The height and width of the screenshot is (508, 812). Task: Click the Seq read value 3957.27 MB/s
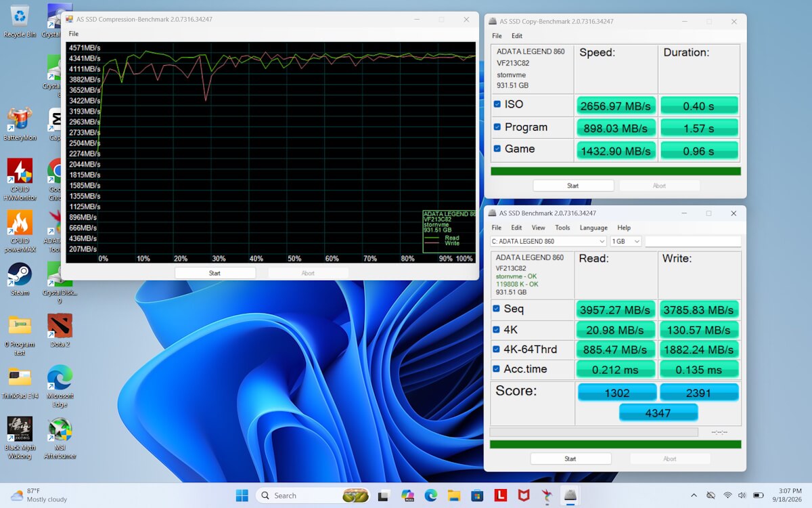616,310
